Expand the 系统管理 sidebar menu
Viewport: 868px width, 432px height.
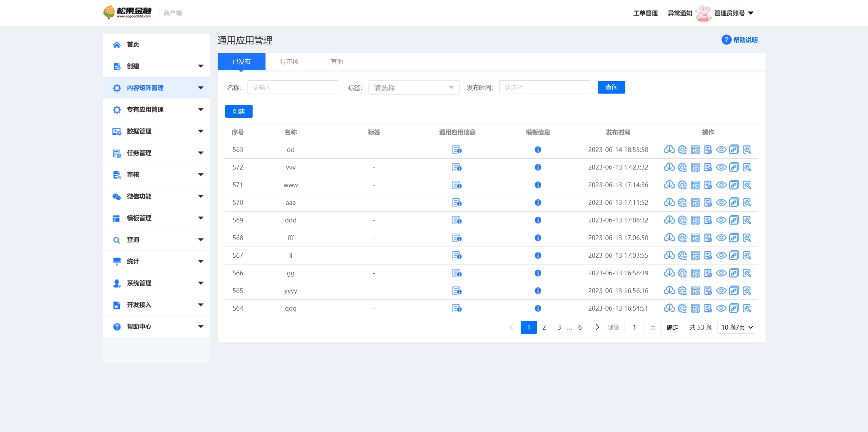(156, 283)
